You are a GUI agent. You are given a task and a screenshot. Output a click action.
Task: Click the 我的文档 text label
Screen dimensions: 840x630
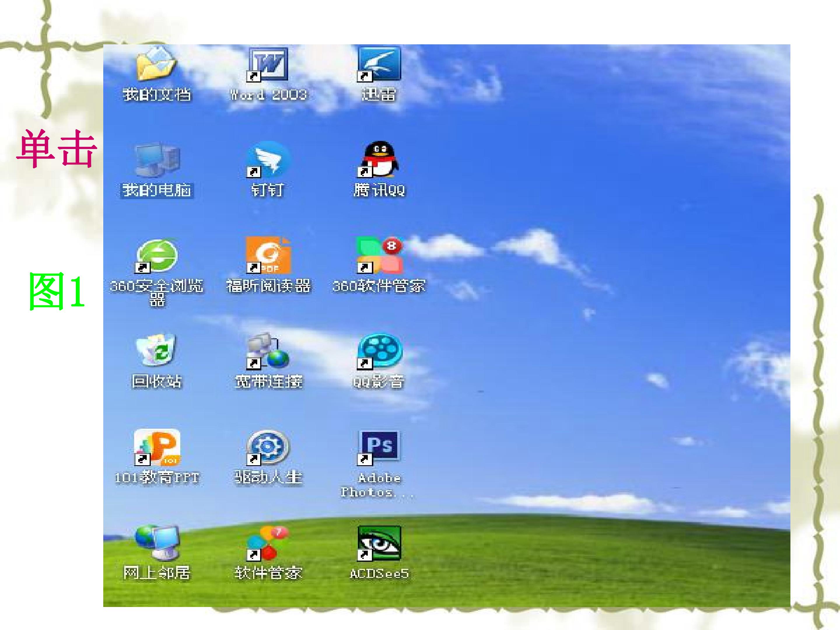tap(157, 94)
